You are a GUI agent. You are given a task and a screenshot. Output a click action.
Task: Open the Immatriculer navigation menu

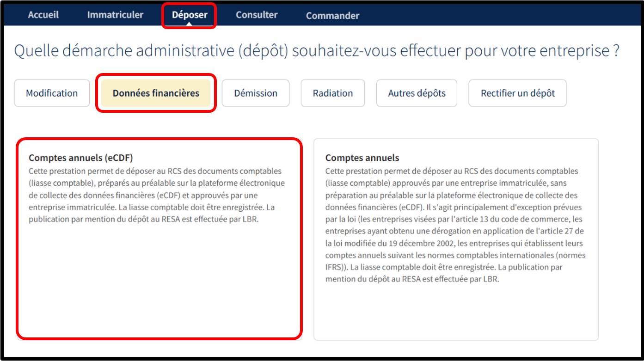(x=115, y=15)
